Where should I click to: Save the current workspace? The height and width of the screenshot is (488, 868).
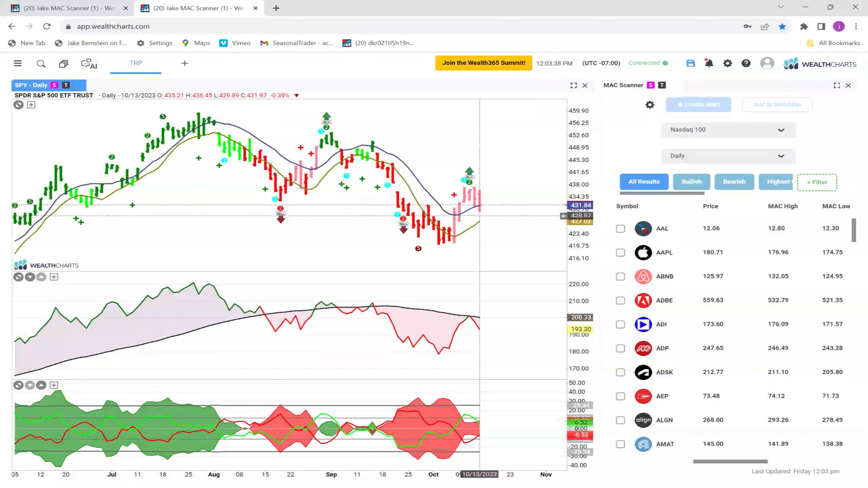tap(690, 63)
